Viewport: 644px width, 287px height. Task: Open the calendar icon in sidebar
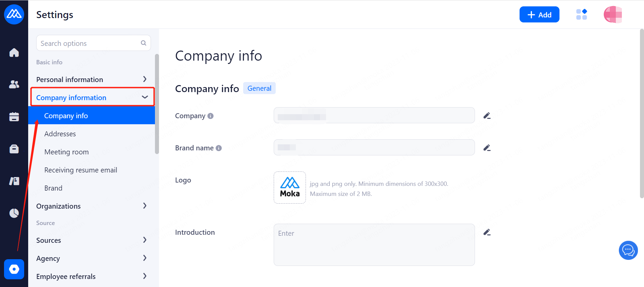pos(14,117)
